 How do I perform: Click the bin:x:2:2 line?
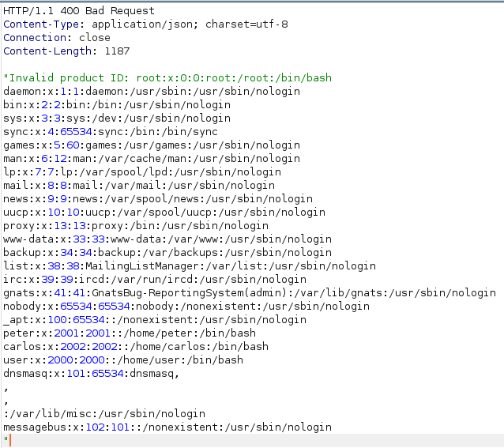(x=117, y=105)
